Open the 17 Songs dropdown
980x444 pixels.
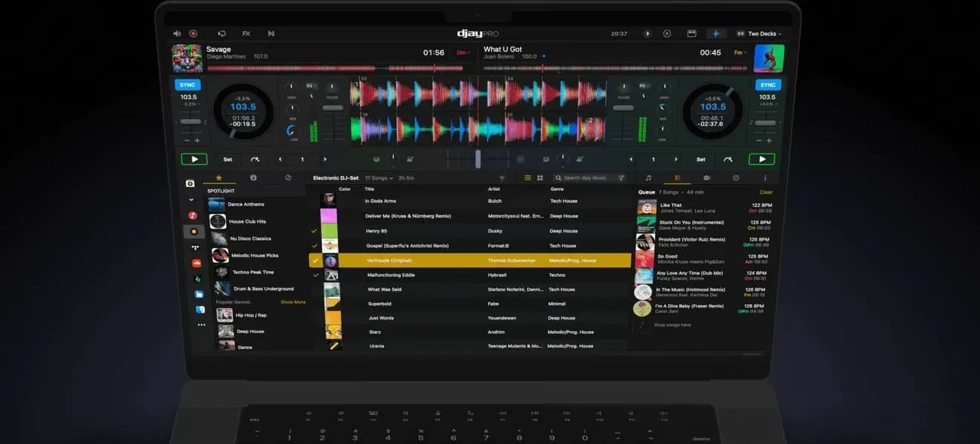point(379,178)
